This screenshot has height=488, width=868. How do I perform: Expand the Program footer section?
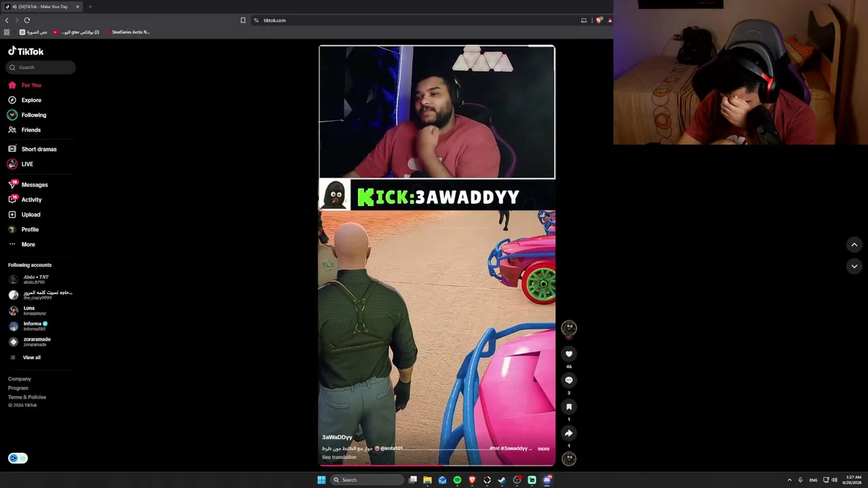[x=18, y=388]
